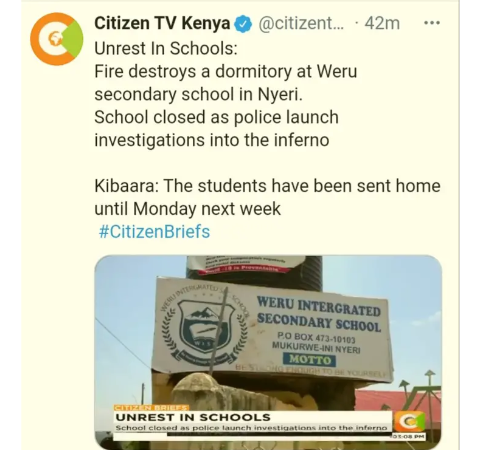Open the Weru school video thumbnail
The width and height of the screenshot is (480, 450).
click(268, 352)
